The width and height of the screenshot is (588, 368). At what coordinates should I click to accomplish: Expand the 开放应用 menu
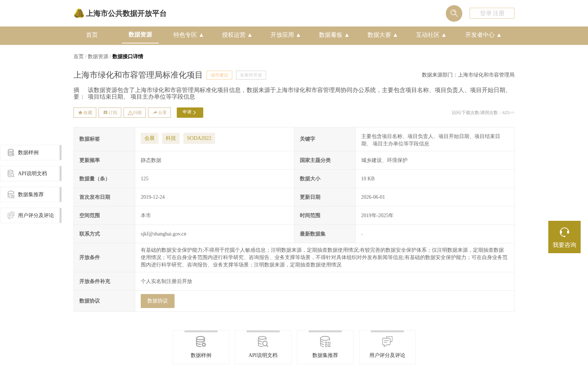click(286, 35)
